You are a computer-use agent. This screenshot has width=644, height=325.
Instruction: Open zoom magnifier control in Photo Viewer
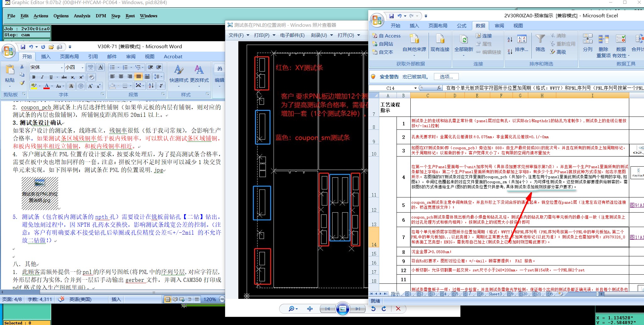click(293, 309)
